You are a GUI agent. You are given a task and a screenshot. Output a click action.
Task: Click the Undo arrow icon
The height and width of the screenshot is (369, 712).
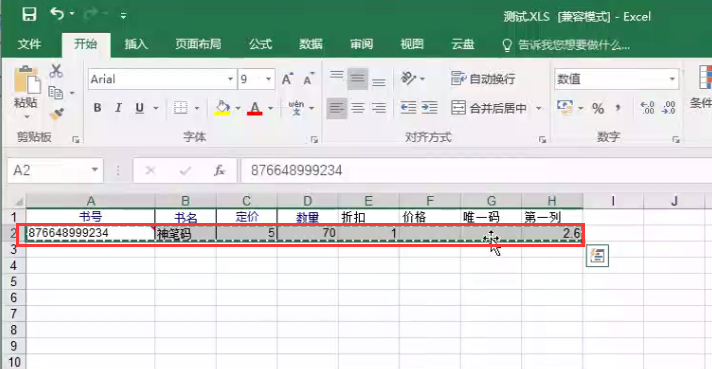(58, 14)
